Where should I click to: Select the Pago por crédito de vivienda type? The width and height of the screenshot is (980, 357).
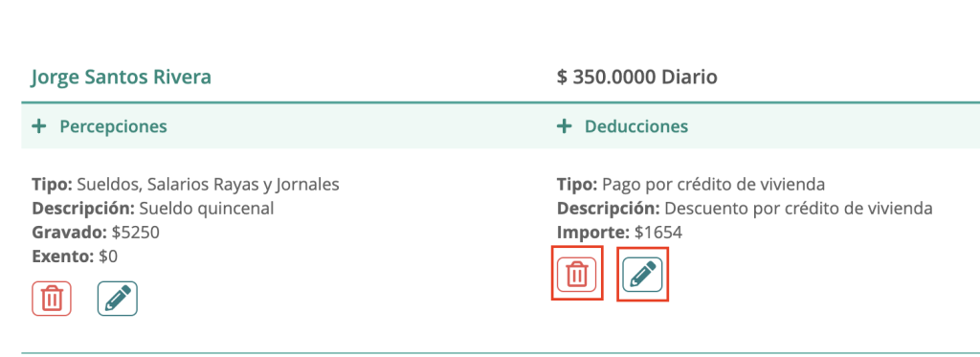tap(691, 185)
